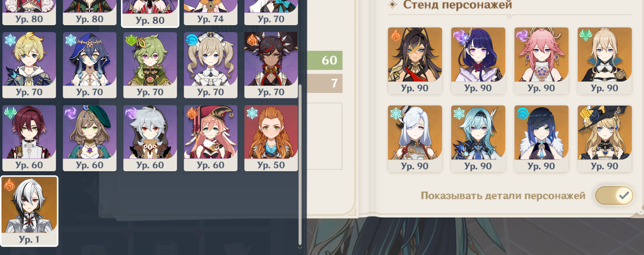Viewport: 644px width, 255px height.
Task: Click the black-haired Pyro character in showcase
Action: coord(415,60)
